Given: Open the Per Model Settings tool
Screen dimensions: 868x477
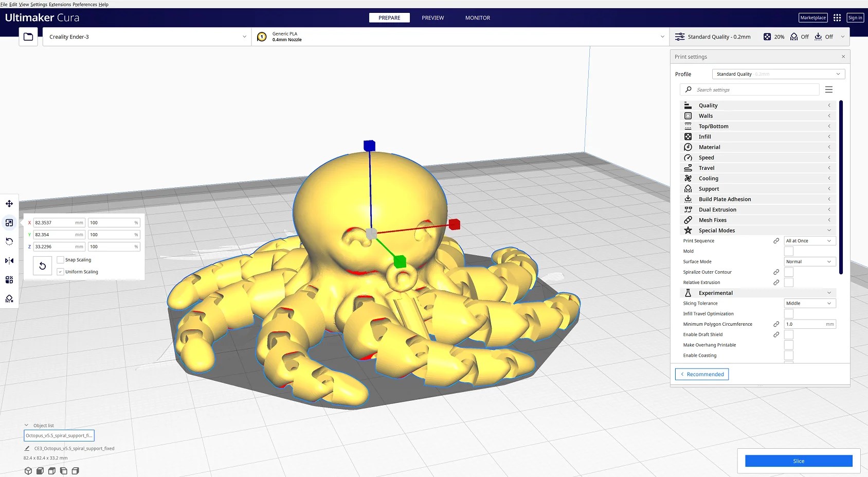Looking at the screenshot, I should pyautogui.click(x=9, y=279).
